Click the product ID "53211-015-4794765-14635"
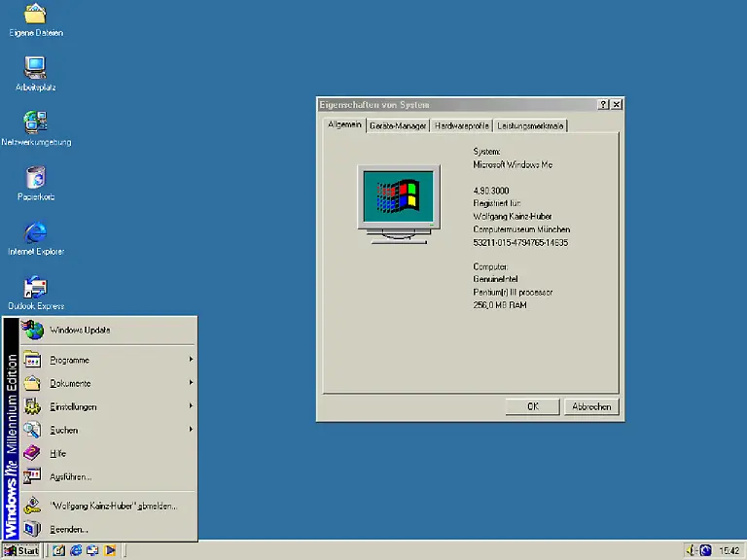This screenshot has height=560, width=747. [x=520, y=242]
